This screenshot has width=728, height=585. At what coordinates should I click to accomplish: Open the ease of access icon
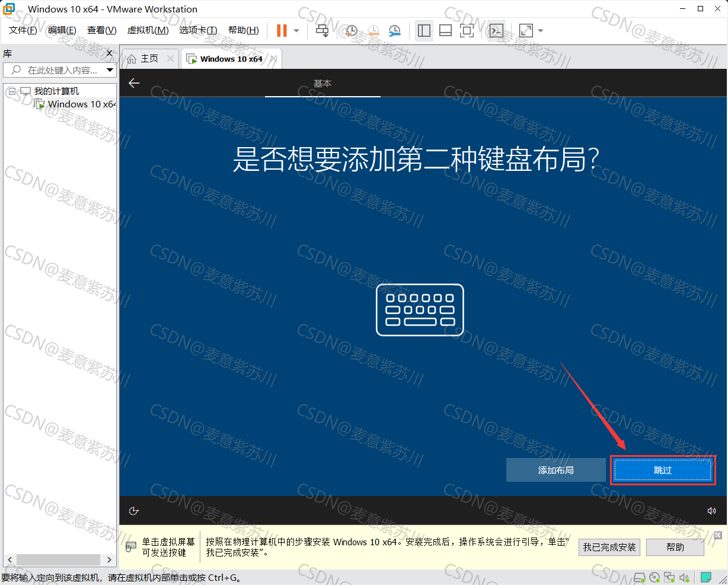tap(134, 511)
